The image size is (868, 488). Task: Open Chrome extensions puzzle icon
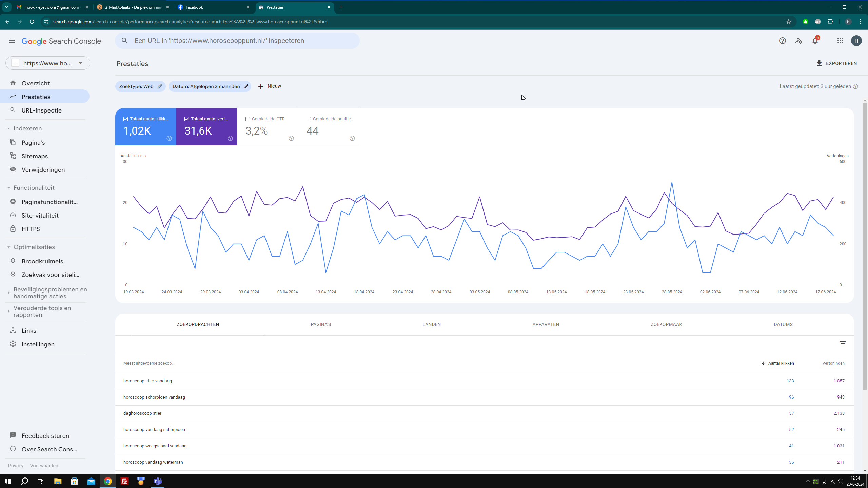tap(830, 22)
